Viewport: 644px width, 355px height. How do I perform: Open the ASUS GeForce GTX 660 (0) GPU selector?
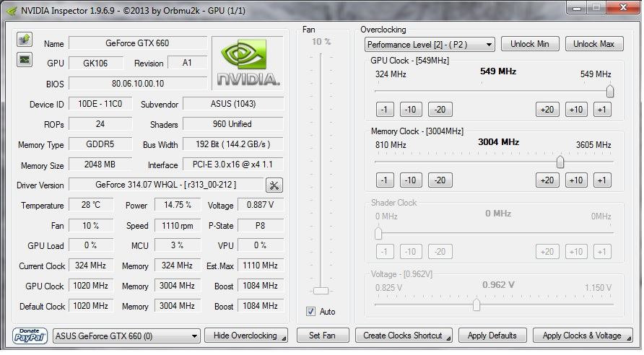click(126, 336)
